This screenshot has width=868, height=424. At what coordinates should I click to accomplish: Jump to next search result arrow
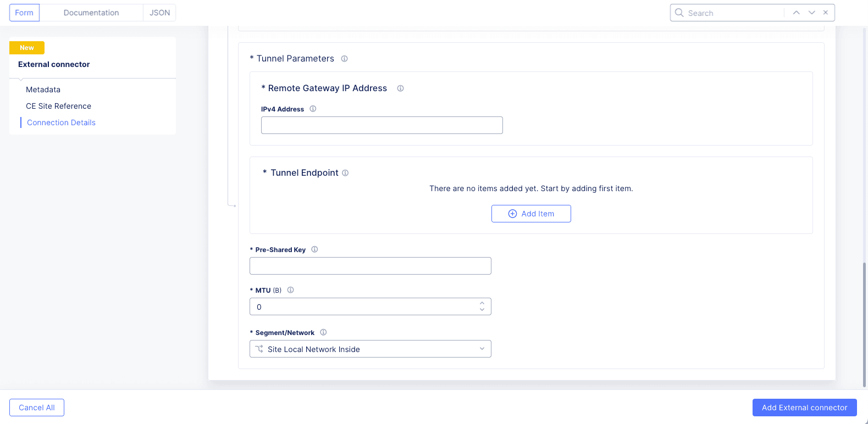pos(811,13)
